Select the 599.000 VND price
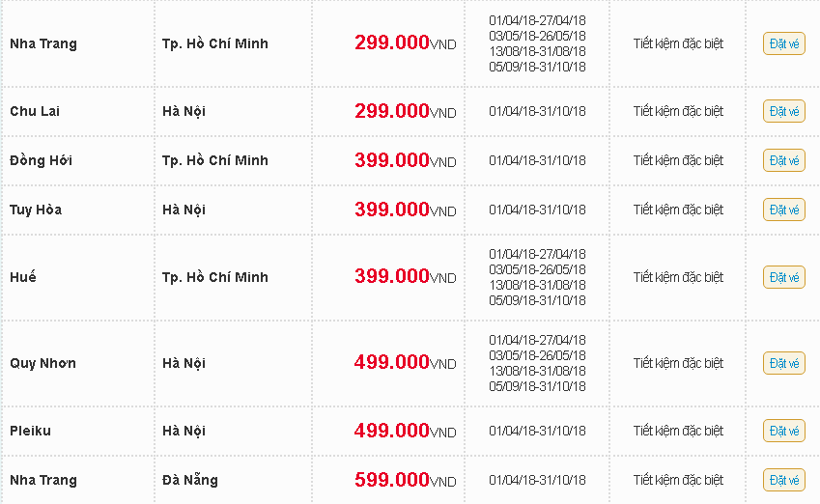 click(406, 480)
